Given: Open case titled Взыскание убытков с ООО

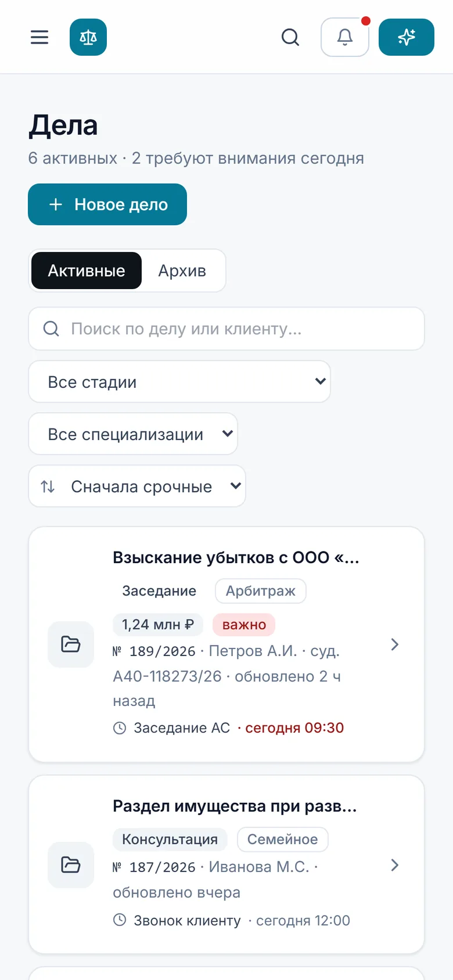Looking at the screenshot, I should 236,557.
